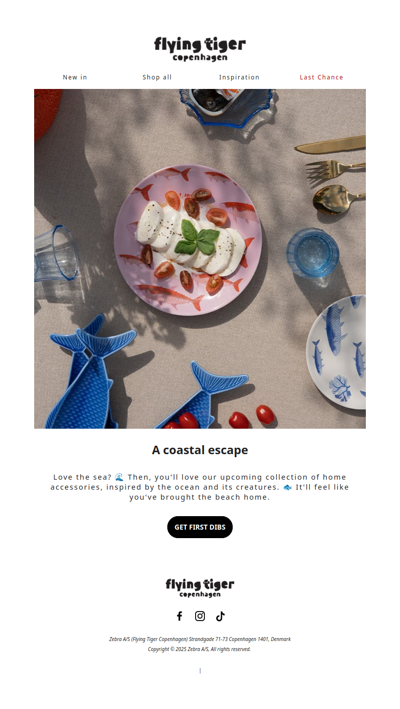Viewport: 400px width, 709px height.
Task: Click the GET FIRST DIBS button
Action: pos(200,527)
